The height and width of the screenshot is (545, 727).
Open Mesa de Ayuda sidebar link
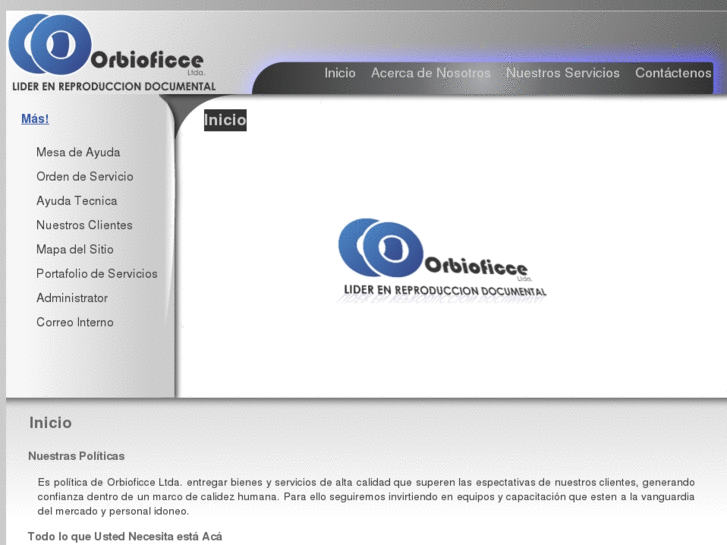point(78,152)
